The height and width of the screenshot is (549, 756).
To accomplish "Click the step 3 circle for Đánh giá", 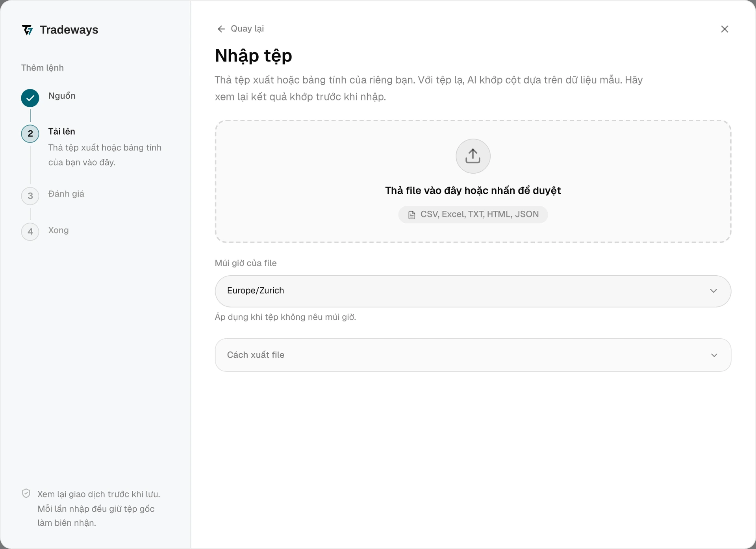I will 30,196.
